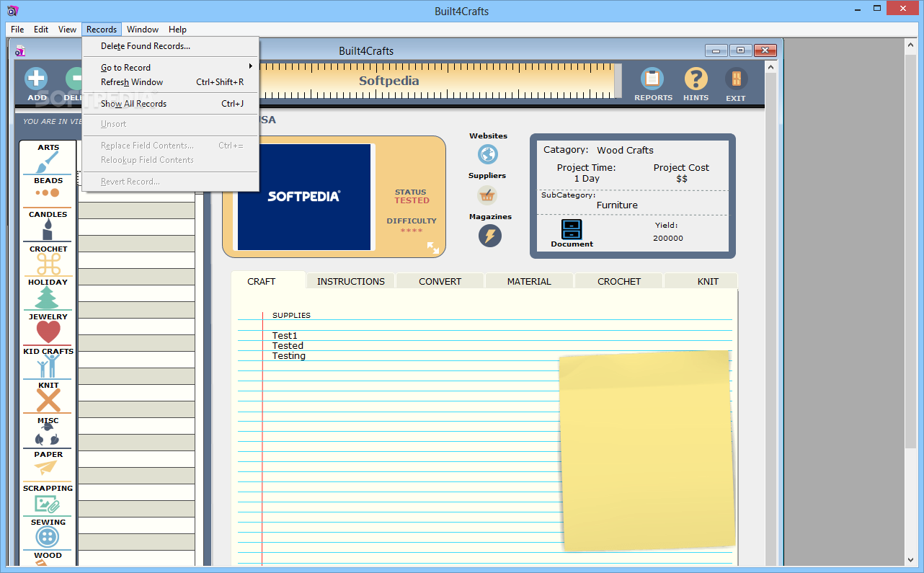Choose Delete Found Records from menu
924x573 pixels.
tap(170, 46)
